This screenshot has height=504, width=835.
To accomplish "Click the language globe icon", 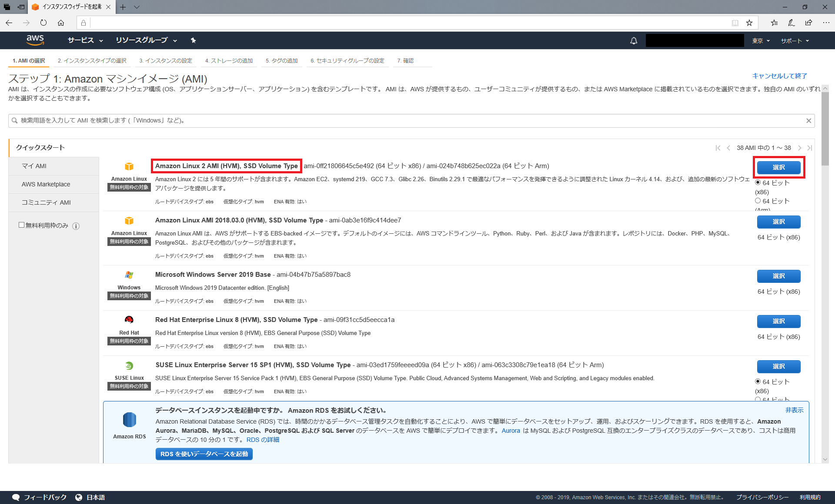I will [x=79, y=497].
